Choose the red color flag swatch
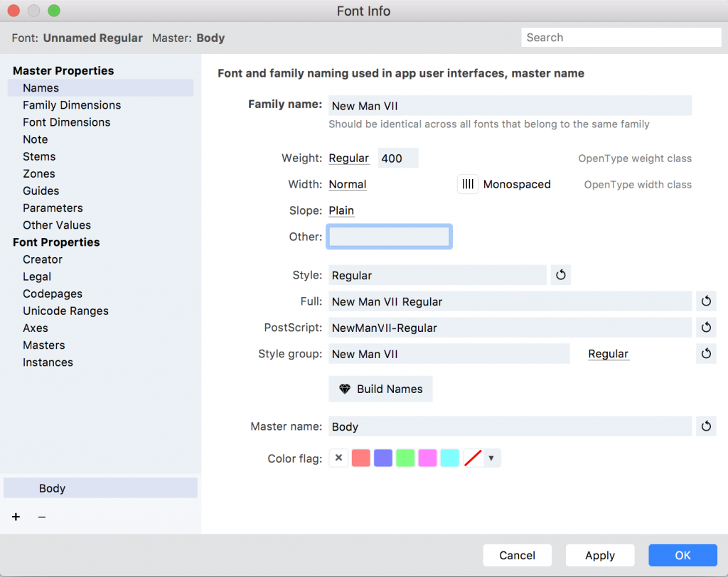Viewport: 728px width, 577px height. 361,458
